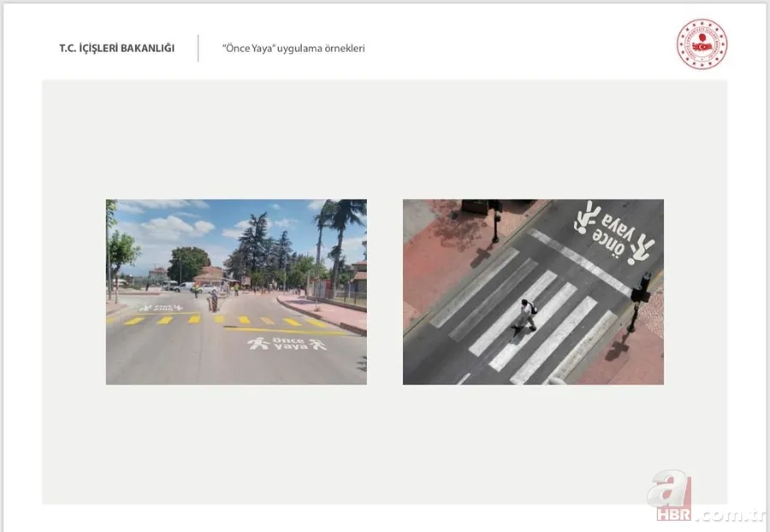This screenshot has height=532, width=770.
Task: Select the 'T.C. İÇİŞLERİ BAKANLIĞI' header text
Action: pyautogui.click(x=116, y=49)
